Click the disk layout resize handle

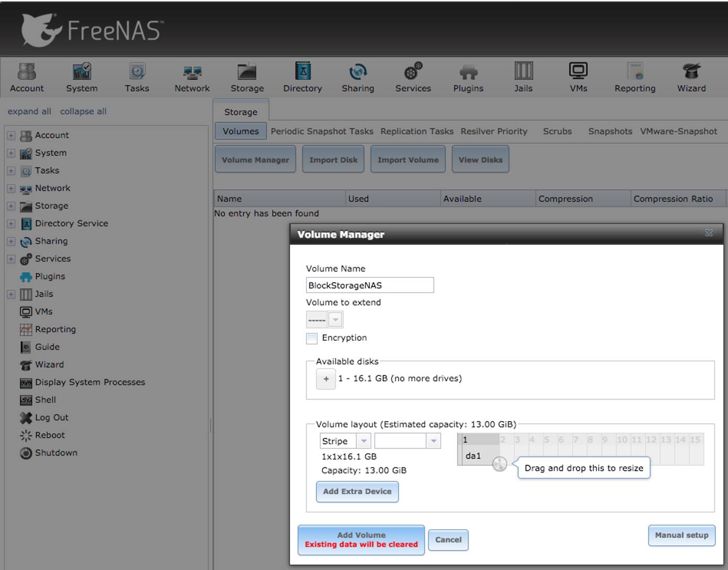click(499, 464)
